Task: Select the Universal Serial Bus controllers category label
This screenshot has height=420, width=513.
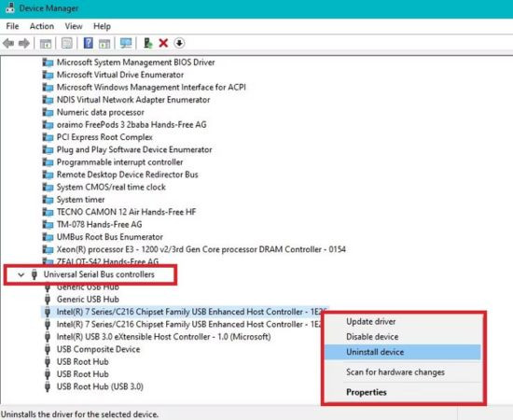Action: click(99, 274)
